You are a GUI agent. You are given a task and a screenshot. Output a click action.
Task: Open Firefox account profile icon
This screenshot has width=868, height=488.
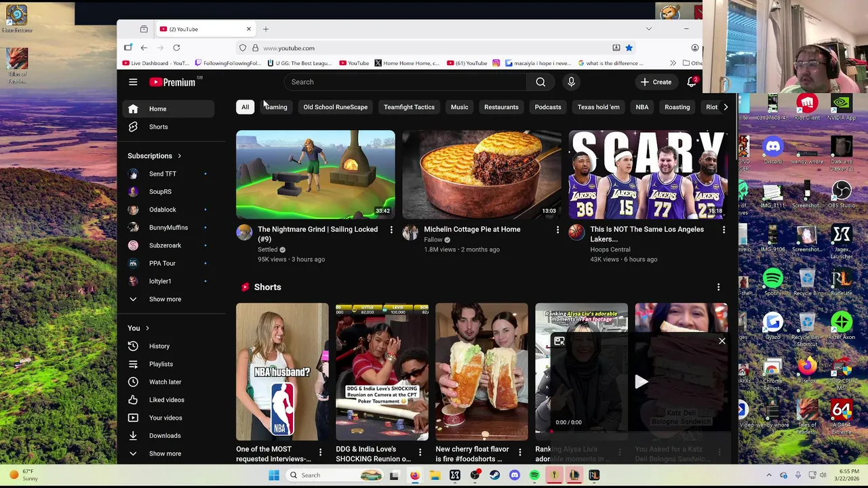point(695,48)
